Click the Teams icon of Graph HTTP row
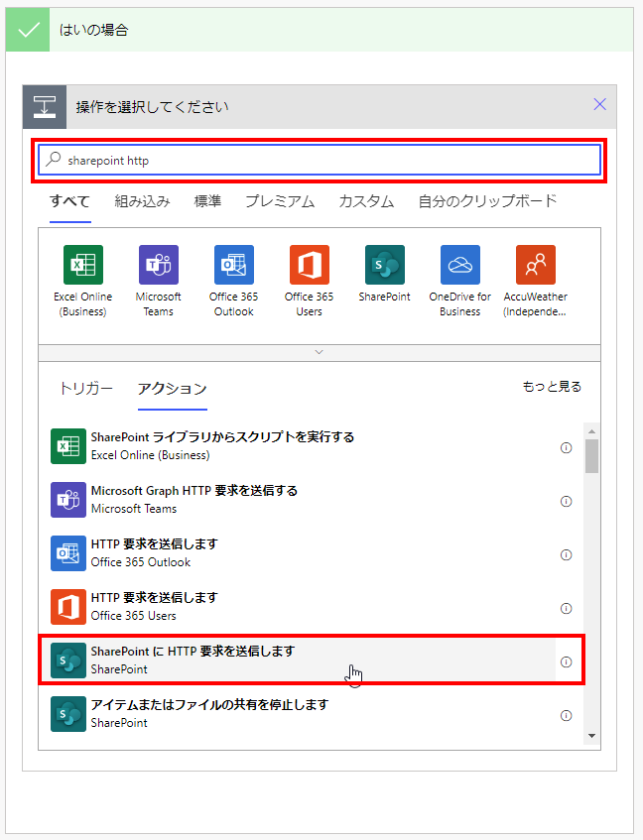This screenshot has height=840, width=643. 68,499
